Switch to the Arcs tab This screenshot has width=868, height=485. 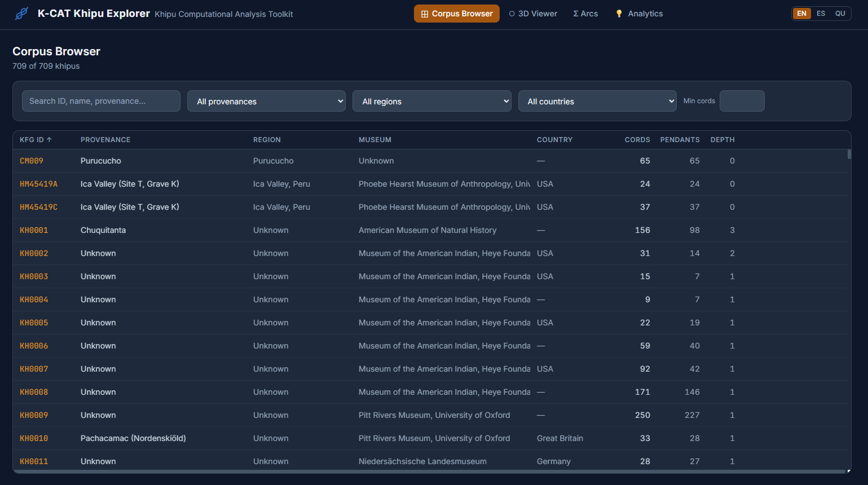pos(585,14)
